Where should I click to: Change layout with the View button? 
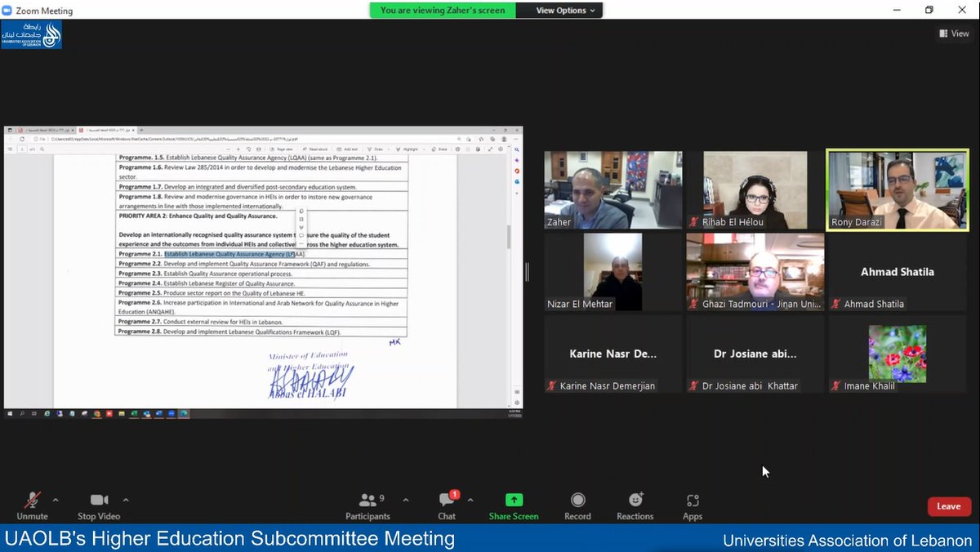[x=954, y=33]
